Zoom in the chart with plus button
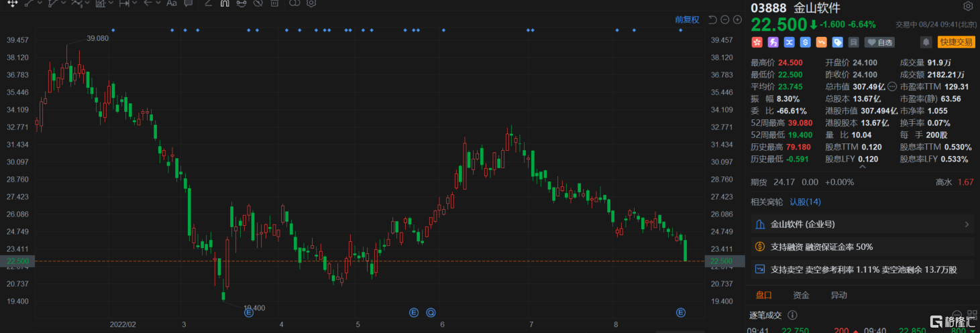The height and width of the screenshot is (333, 980). (737, 19)
